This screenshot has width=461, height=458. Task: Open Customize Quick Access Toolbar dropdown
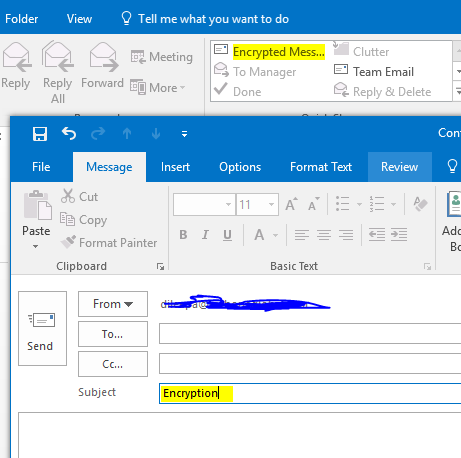click(x=184, y=134)
